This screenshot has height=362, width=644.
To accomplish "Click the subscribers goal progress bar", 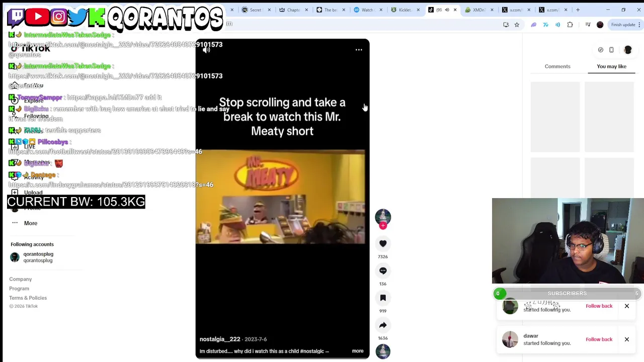I will click(567, 294).
